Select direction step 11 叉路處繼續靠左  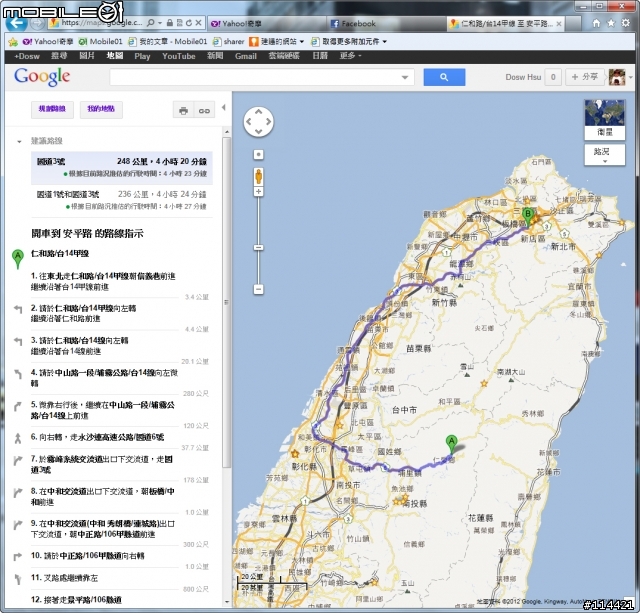click(x=64, y=578)
